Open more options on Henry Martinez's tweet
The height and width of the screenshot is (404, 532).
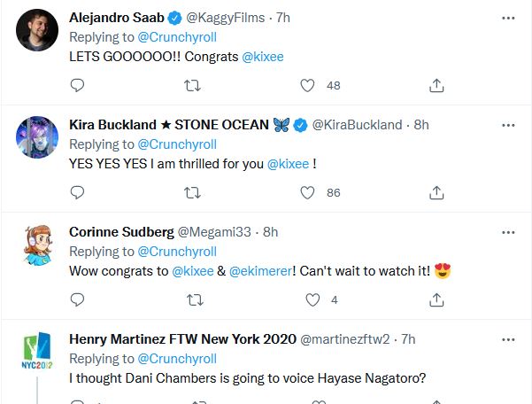(x=508, y=339)
